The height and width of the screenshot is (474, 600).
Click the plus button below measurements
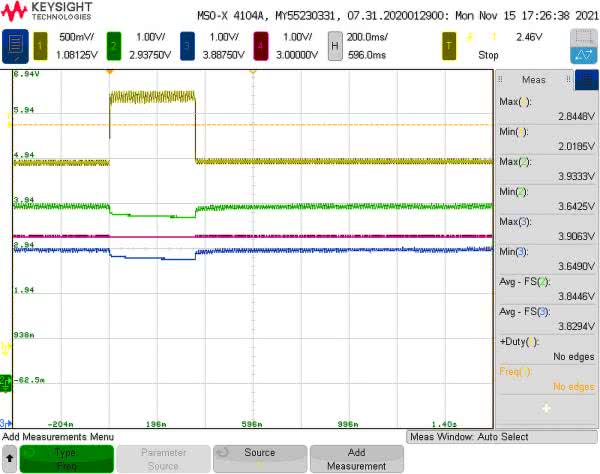coord(546,408)
